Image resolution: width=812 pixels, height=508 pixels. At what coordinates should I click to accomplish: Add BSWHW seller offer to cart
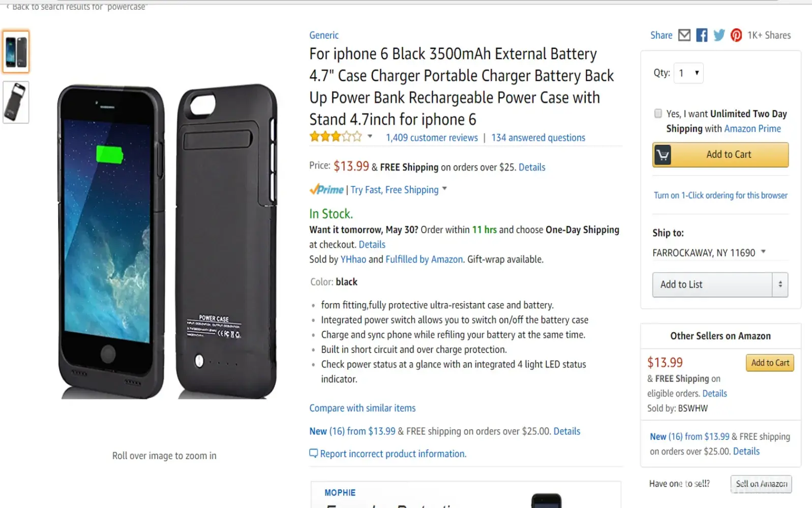click(770, 363)
